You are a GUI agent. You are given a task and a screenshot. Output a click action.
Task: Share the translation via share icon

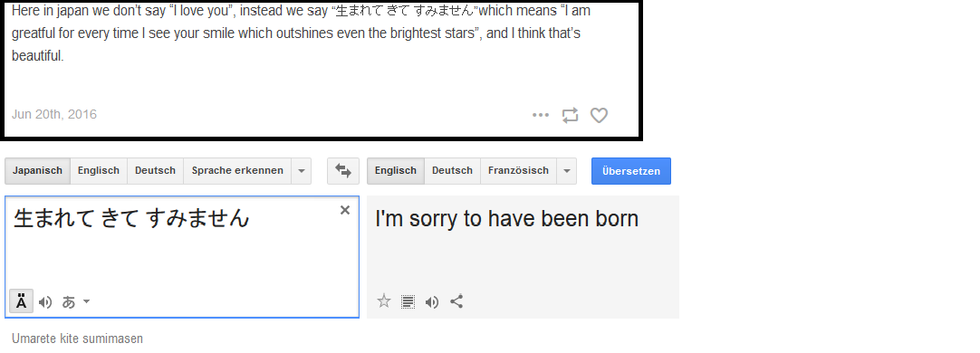click(x=456, y=301)
